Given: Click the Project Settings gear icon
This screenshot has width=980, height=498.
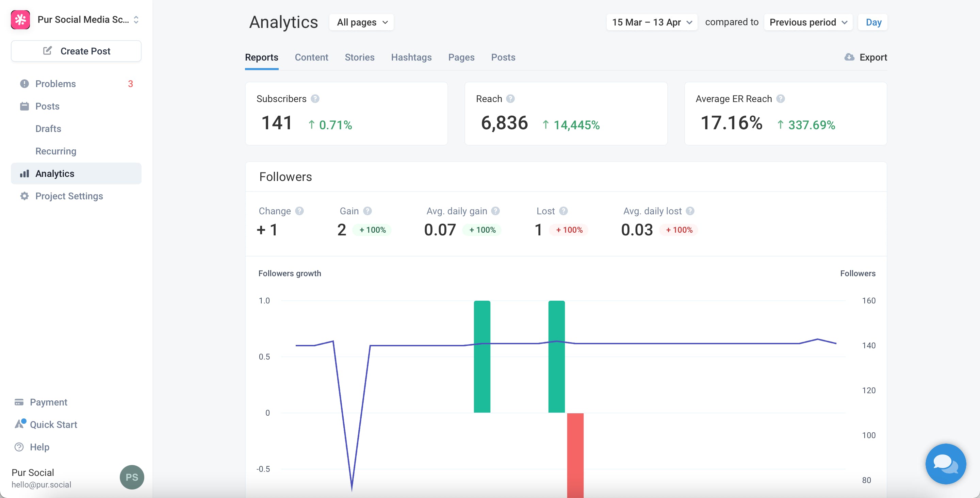Looking at the screenshot, I should 24,196.
